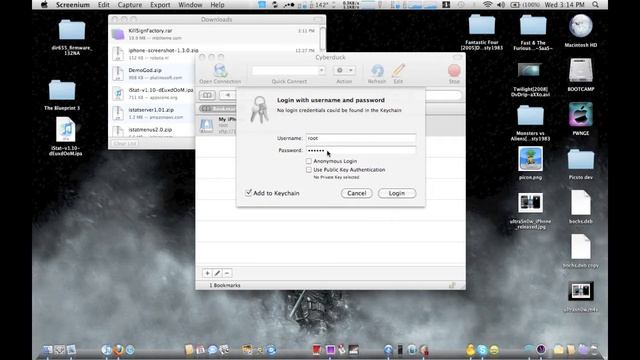Uncheck the Add to Keychain checkbox
The width and height of the screenshot is (640, 360).
(248, 193)
